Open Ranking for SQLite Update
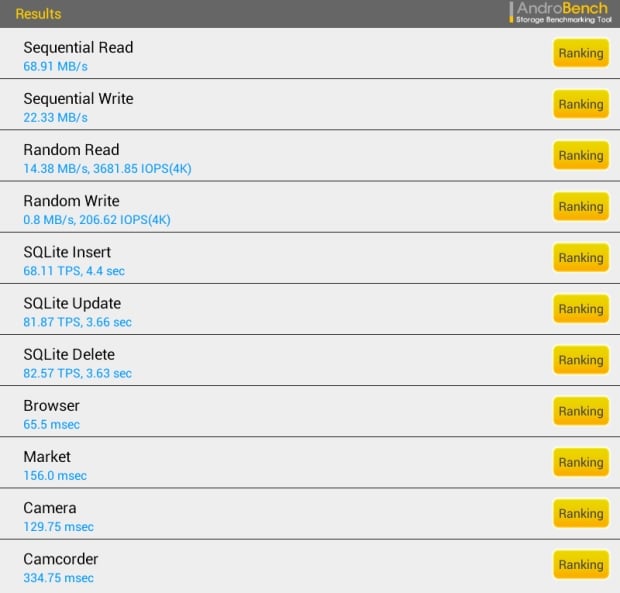Screen dimensions: 620x593 tap(580, 309)
